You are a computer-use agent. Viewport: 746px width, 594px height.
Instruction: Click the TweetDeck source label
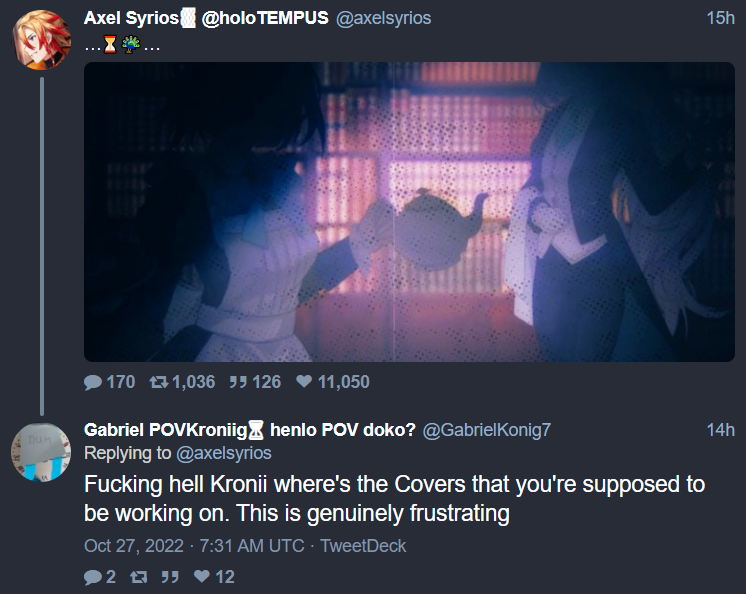click(363, 546)
